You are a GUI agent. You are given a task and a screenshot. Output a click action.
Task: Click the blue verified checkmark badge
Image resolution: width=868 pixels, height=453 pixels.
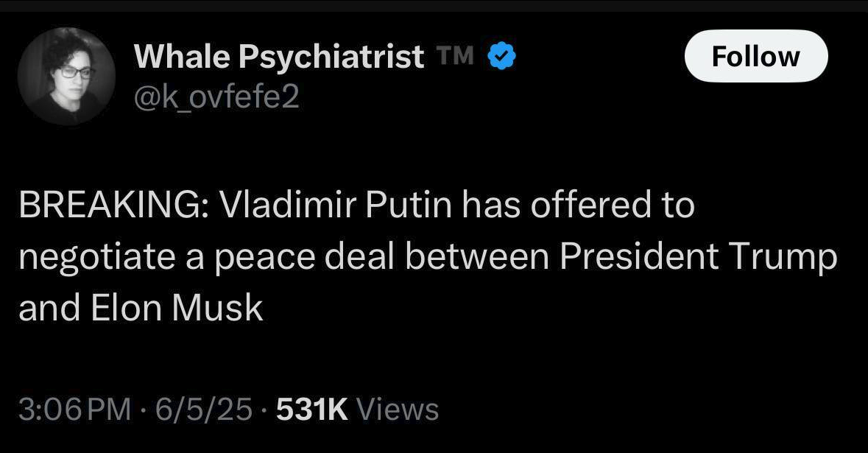501,56
